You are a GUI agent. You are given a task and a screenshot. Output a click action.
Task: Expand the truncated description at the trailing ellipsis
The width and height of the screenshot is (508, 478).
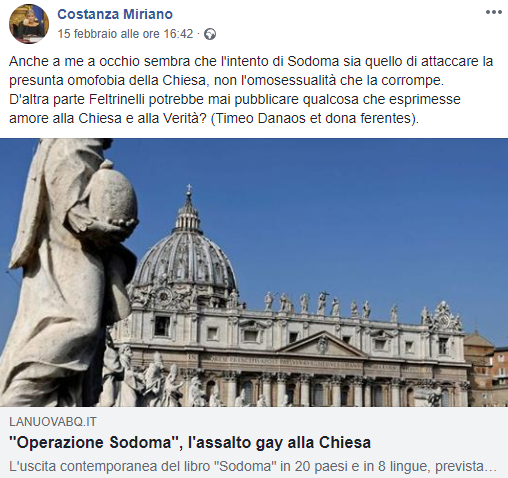point(491,468)
